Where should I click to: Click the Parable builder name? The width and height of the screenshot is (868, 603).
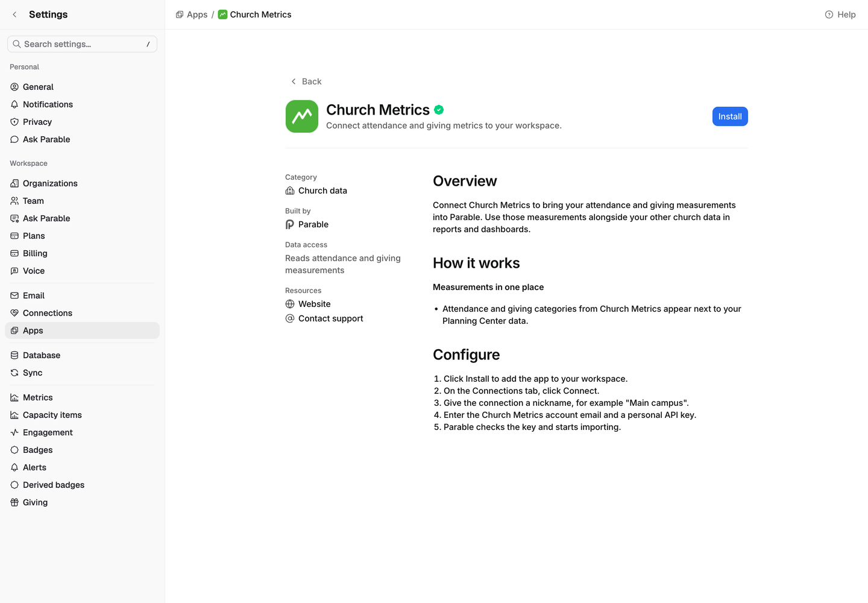tap(313, 224)
